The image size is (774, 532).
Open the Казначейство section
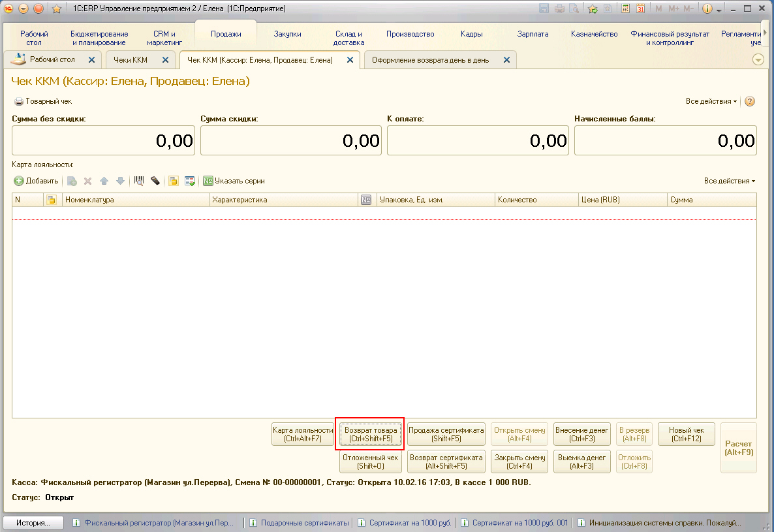point(595,34)
